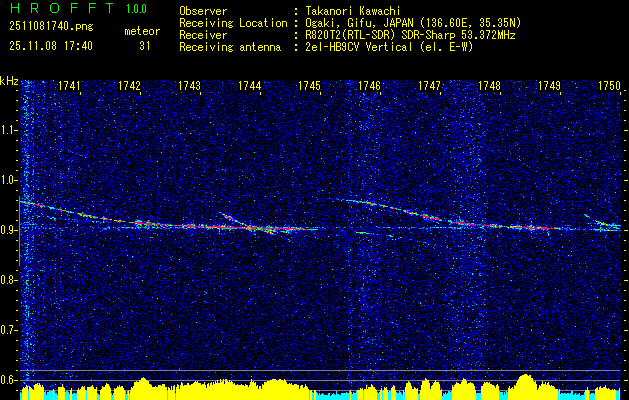The image size is (629, 400).
Task: Click time marker 1744
Action: click(250, 86)
